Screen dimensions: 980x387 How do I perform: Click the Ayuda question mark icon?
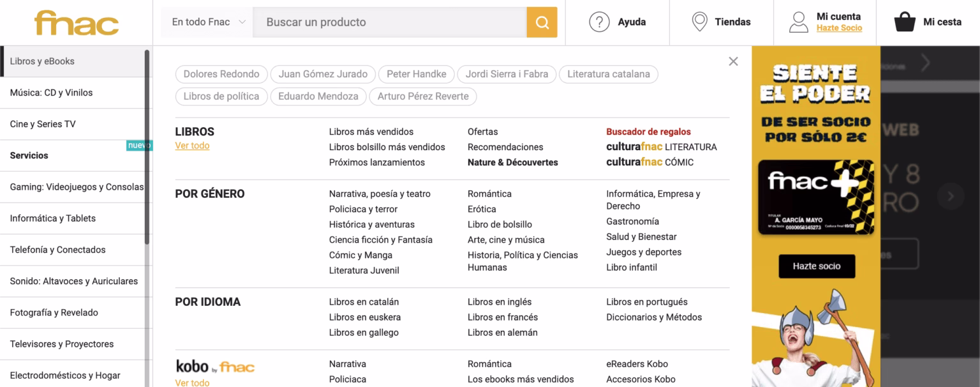coord(599,22)
